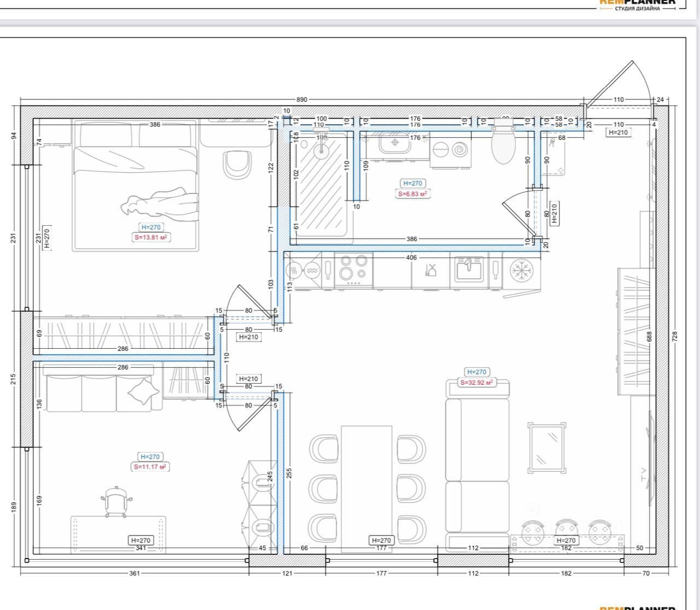Screen dimensions: 700x610
Task: Click the large living room sofa
Action: pos(477,466)
